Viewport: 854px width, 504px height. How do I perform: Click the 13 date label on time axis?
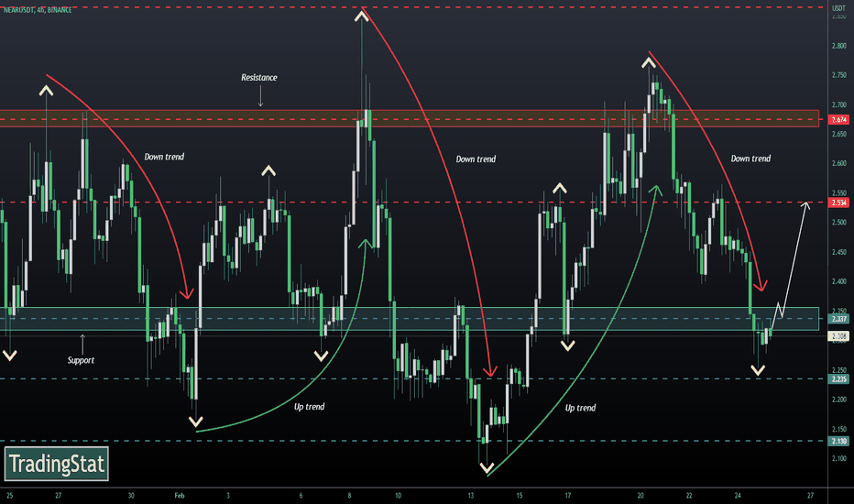(471, 495)
